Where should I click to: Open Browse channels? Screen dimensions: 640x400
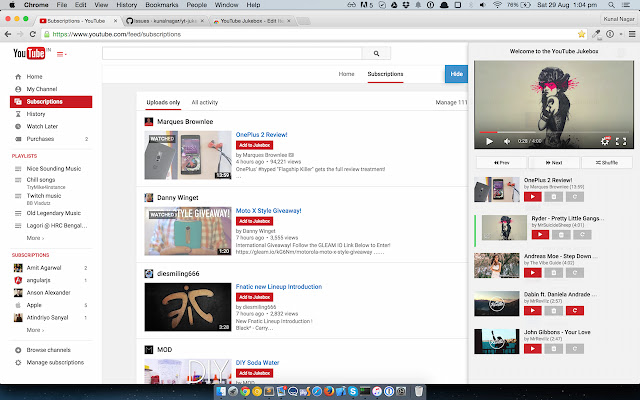[x=49, y=350]
